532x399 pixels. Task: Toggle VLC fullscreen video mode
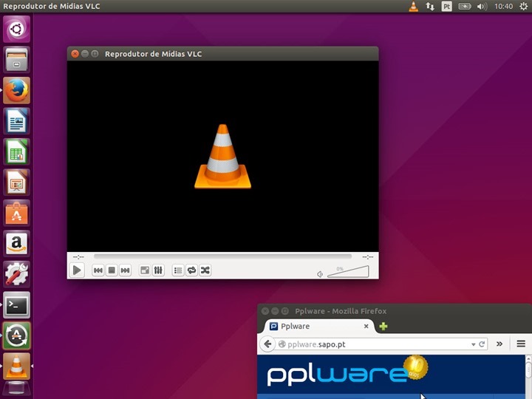pyautogui.click(x=145, y=270)
